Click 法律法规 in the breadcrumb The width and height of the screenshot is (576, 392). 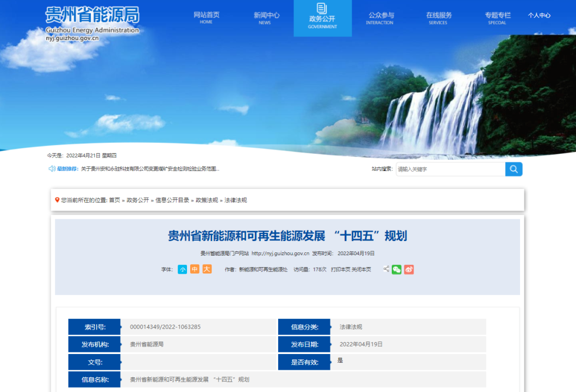click(235, 200)
